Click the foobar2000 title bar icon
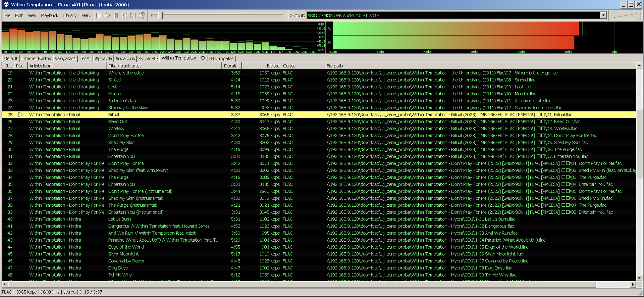Image resolution: width=644 pixels, height=297 pixels. pyautogui.click(x=6, y=4)
